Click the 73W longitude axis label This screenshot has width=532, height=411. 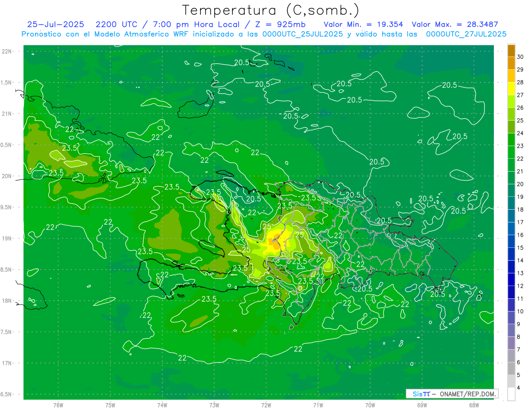point(214,405)
